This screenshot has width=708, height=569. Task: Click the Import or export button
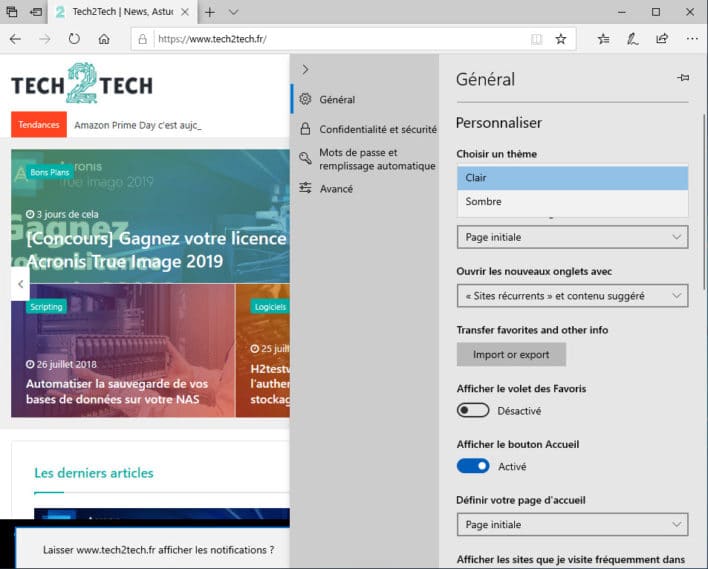click(511, 354)
